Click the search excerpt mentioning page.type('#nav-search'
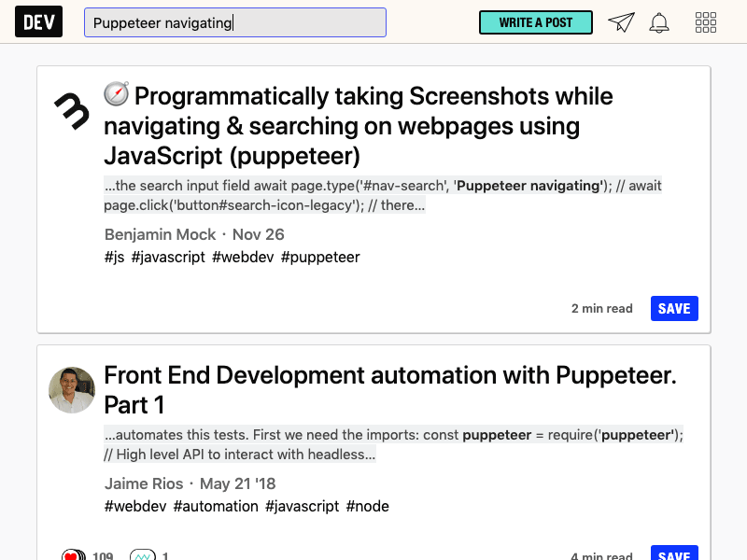The width and height of the screenshot is (747, 560). pos(383,195)
